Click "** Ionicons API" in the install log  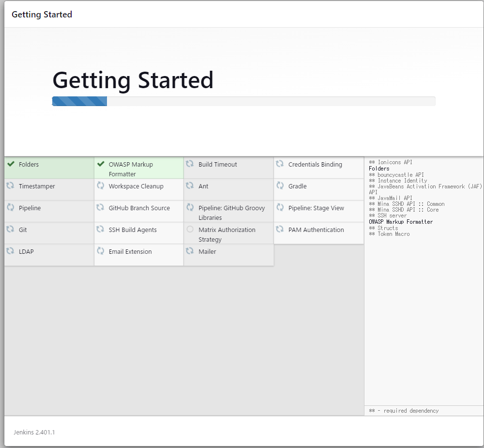[391, 162]
